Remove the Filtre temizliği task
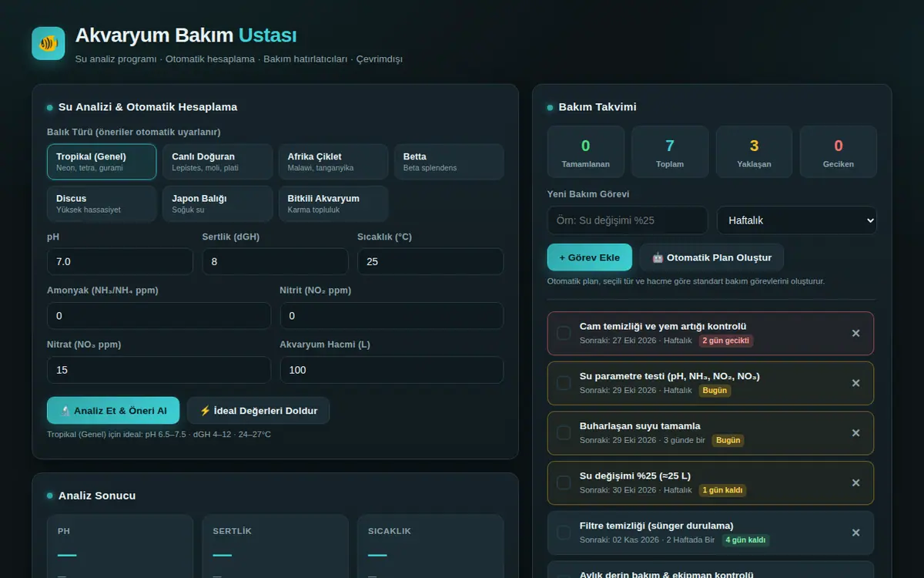This screenshot has width=924, height=578. point(855,533)
